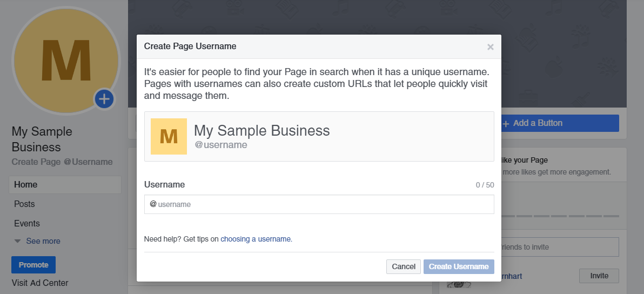Go to Events in the sidebar
Screen dimensions: 644x294
(x=27, y=224)
